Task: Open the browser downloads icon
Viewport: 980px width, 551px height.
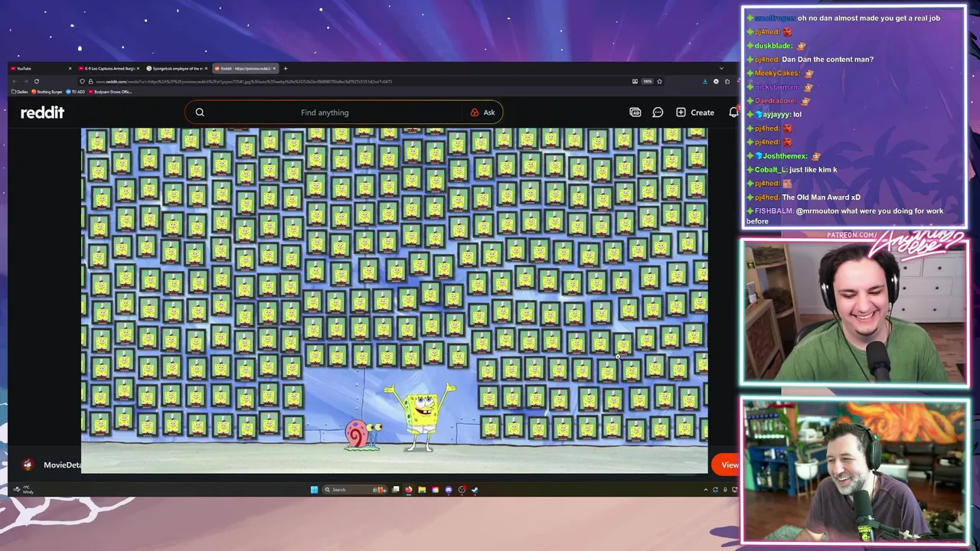Action: [x=705, y=81]
